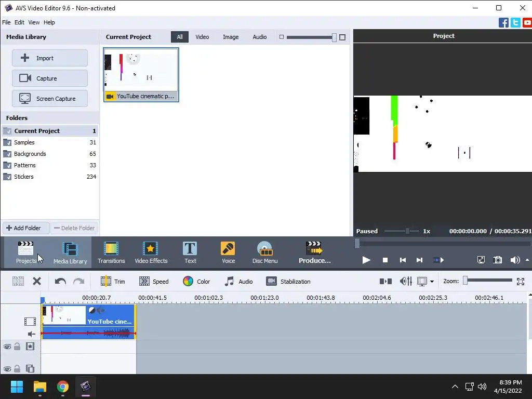Mute the preview volume
The height and width of the screenshot is (399, 532).
tap(515, 260)
